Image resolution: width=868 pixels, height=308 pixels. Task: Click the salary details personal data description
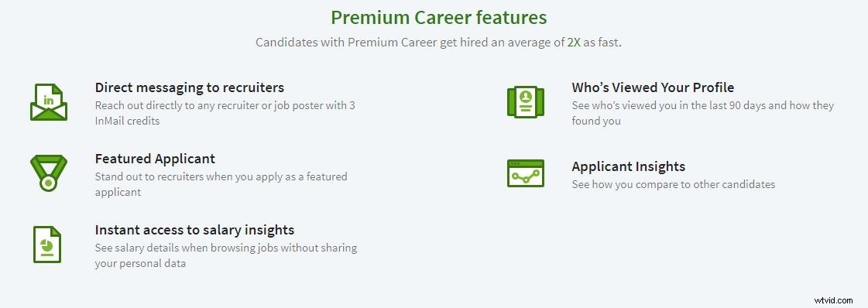(226, 255)
